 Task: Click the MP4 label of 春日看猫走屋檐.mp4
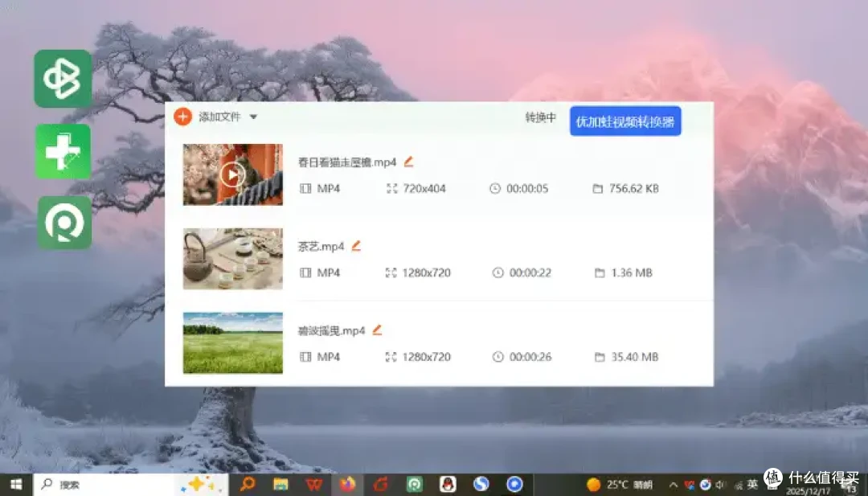pos(328,188)
